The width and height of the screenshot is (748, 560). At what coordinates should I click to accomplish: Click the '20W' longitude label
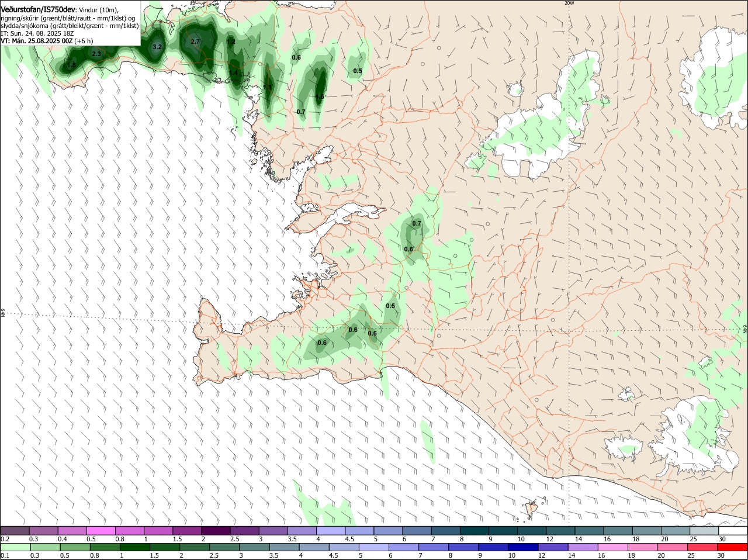coord(569,3)
